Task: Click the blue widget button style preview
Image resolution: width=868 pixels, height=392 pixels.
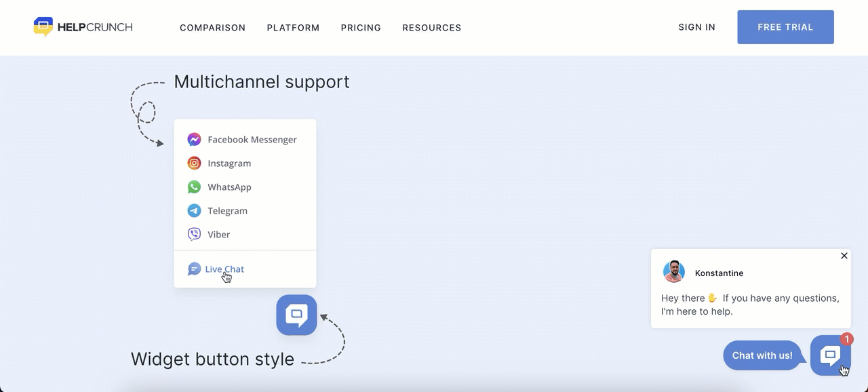Action: tap(296, 315)
